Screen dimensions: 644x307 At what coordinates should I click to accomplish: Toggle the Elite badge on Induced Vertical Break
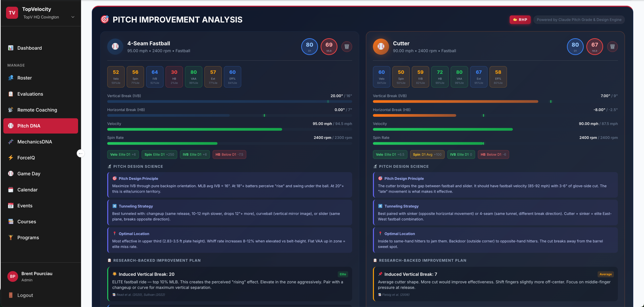pos(343,274)
